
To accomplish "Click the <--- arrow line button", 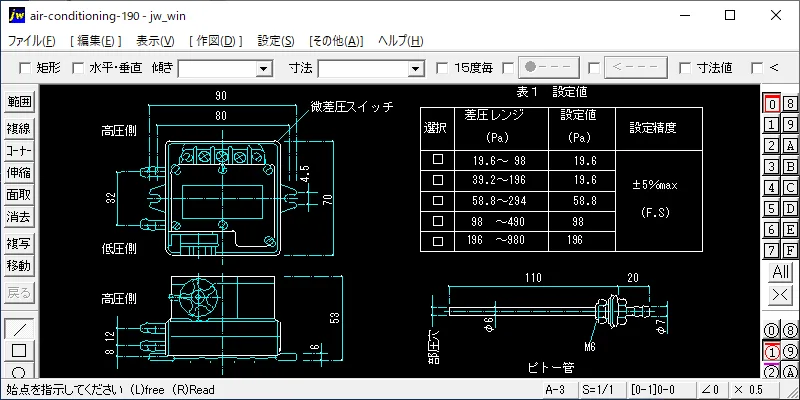I will [x=636, y=67].
